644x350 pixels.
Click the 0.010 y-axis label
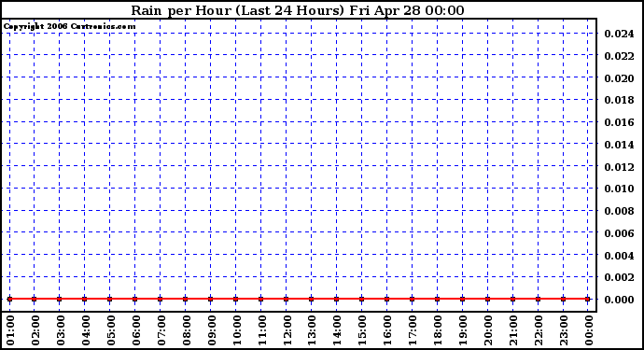click(x=619, y=189)
